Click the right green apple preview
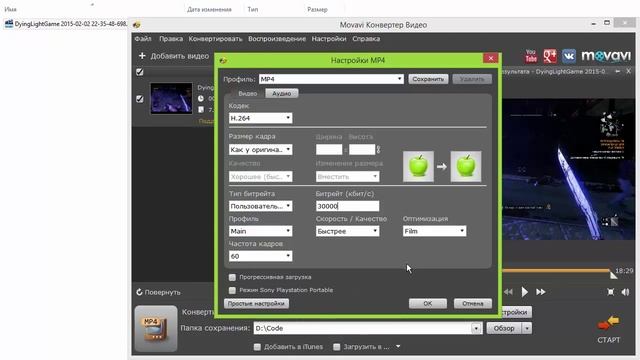The image size is (640, 360). point(466,166)
